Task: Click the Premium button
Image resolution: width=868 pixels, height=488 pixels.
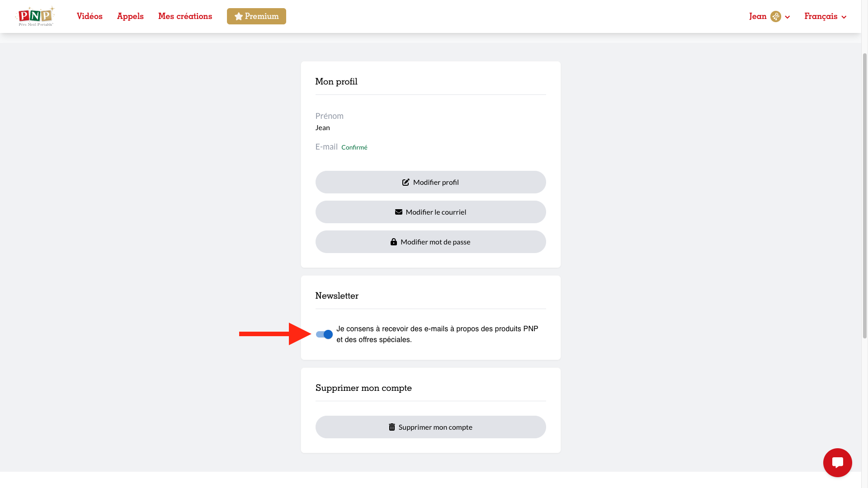Action: pos(256,16)
